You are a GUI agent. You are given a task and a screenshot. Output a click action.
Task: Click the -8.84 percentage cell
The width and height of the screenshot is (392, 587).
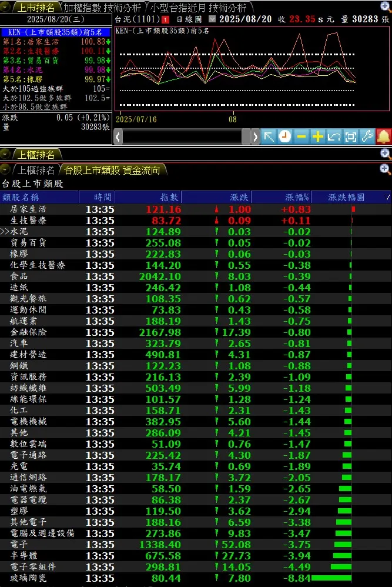tap(297, 578)
